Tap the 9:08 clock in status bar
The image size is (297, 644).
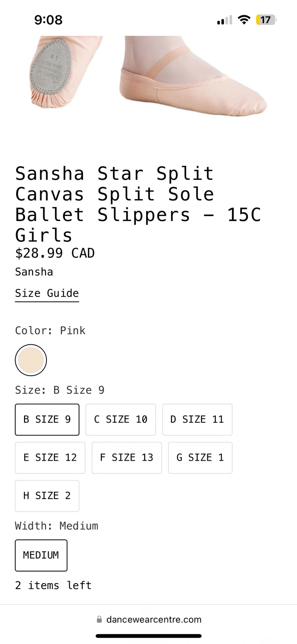[48, 20]
